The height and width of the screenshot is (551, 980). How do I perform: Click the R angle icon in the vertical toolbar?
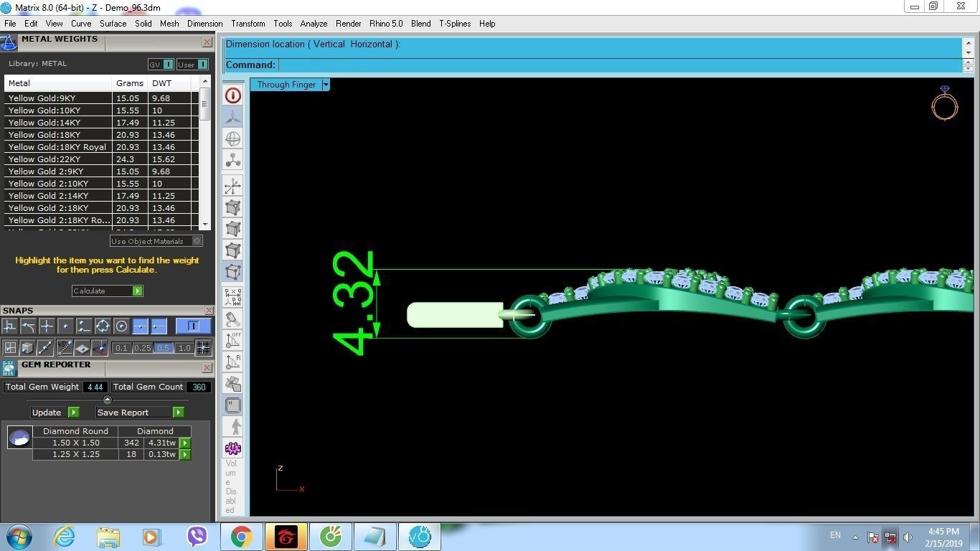pos(233,362)
